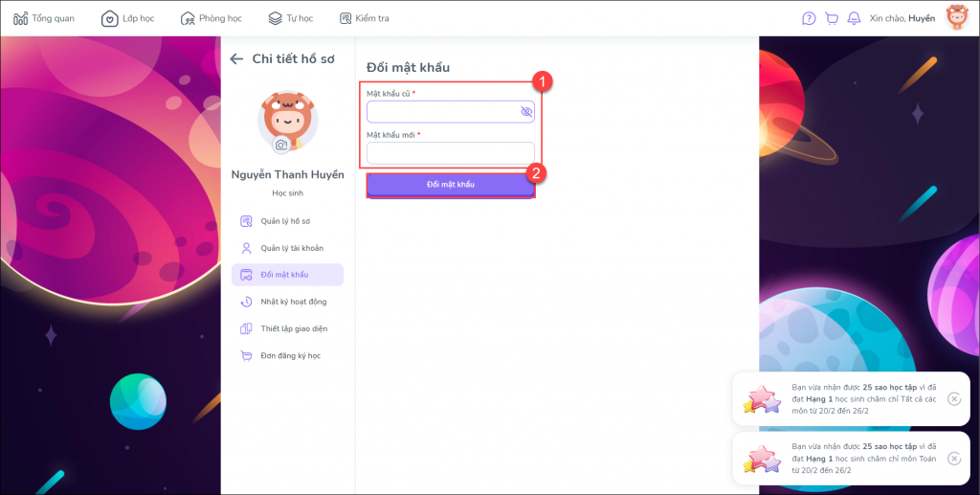
Task: Open the notifications bell
Action: point(854,18)
